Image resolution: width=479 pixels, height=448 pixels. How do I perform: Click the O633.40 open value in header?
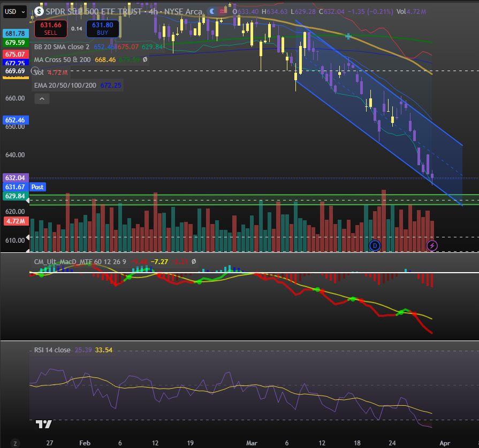click(245, 12)
